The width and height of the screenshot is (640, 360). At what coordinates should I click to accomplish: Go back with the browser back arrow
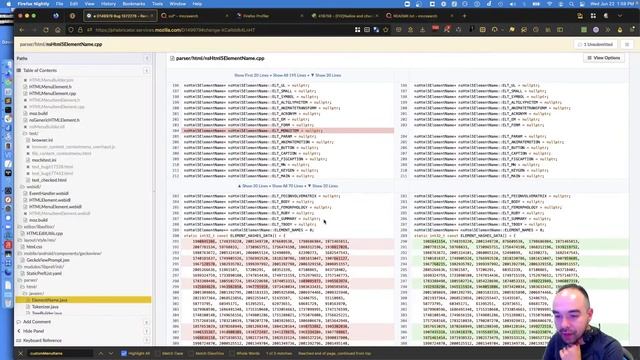[22, 30]
